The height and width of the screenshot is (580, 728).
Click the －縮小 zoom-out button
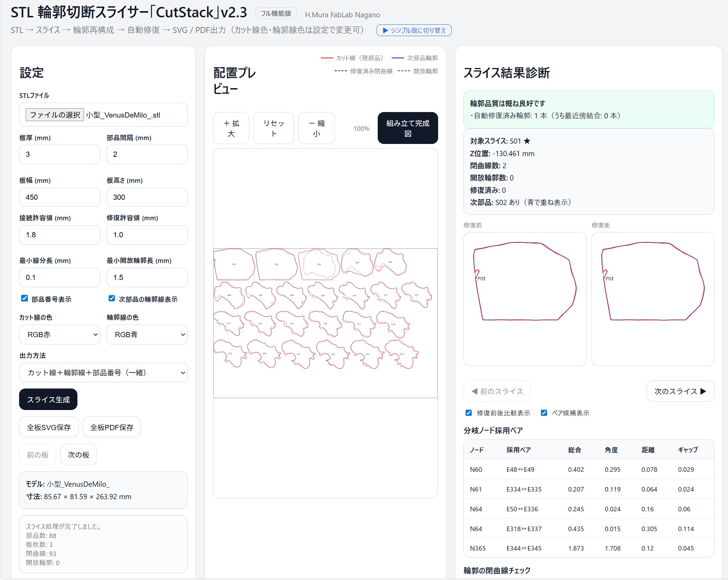316,128
